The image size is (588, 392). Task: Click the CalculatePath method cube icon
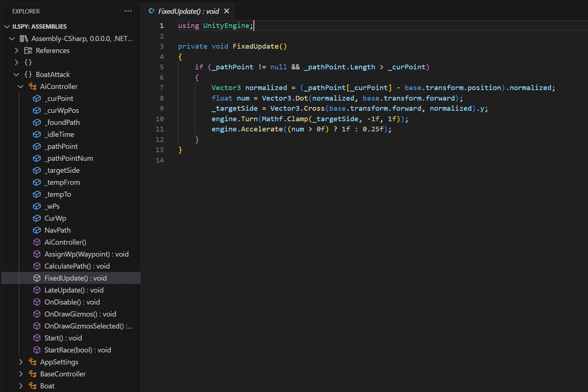click(x=37, y=266)
